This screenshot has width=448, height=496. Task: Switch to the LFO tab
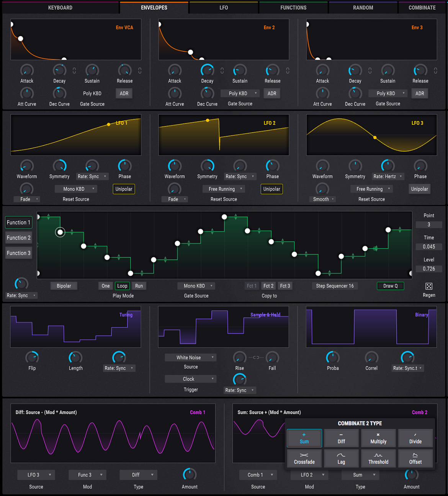point(224,8)
